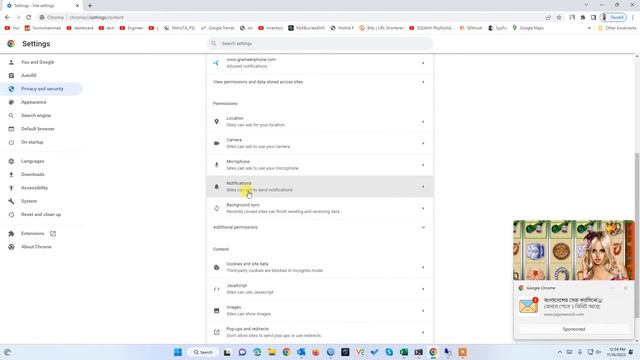Viewport: 640px width, 360px height.
Task: Click the Pop-ups and redirects icon
Action: [x=216, y=332]
